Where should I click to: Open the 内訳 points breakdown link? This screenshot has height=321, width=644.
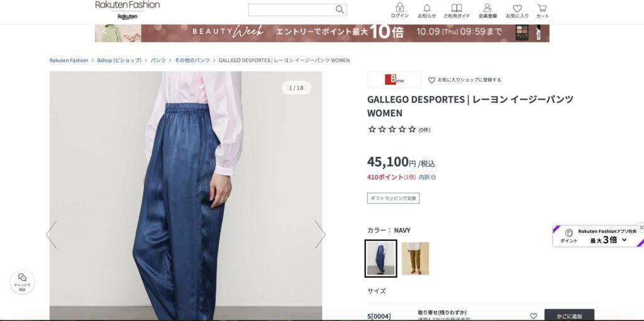(x=424, y=177)
